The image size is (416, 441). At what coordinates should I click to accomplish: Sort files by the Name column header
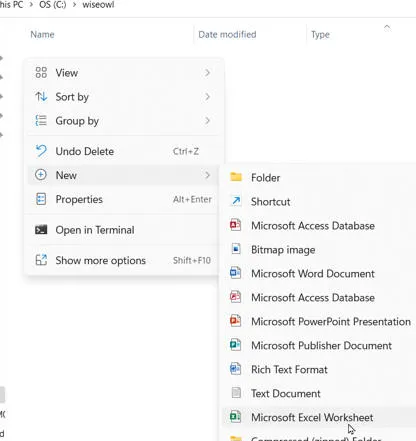pyautogui.click(x=42, y=34)
